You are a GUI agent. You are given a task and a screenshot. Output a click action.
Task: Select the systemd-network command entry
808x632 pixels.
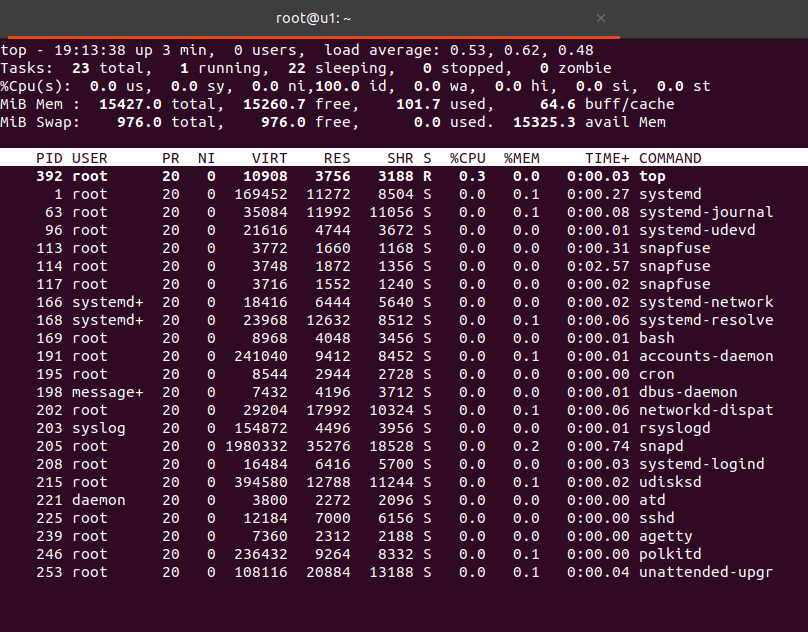pyautogui.click(x=706, y=303)
